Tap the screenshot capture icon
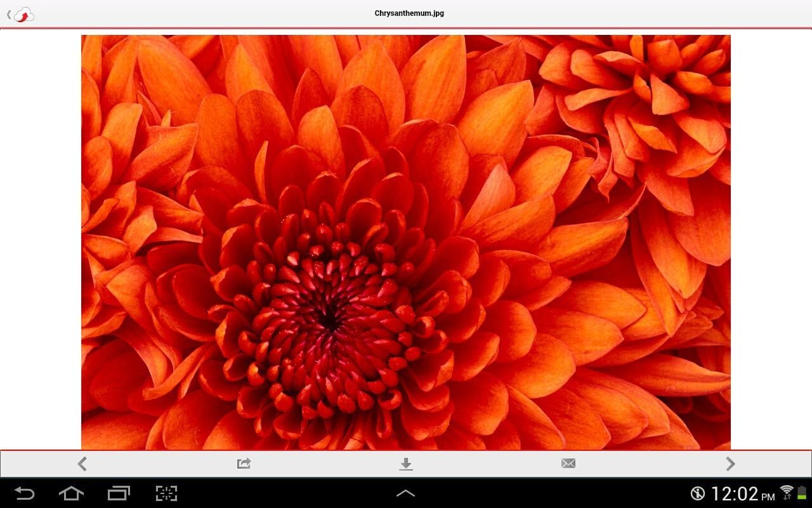 (x=166, y=493)
